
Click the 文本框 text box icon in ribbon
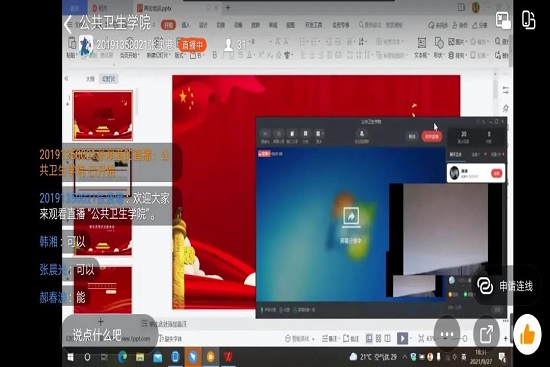tap(421, 47)
